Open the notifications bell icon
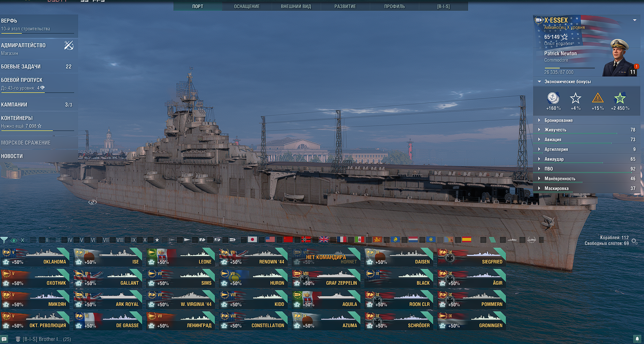The height and width of the screenshot is (344, 644). point(637,339)
